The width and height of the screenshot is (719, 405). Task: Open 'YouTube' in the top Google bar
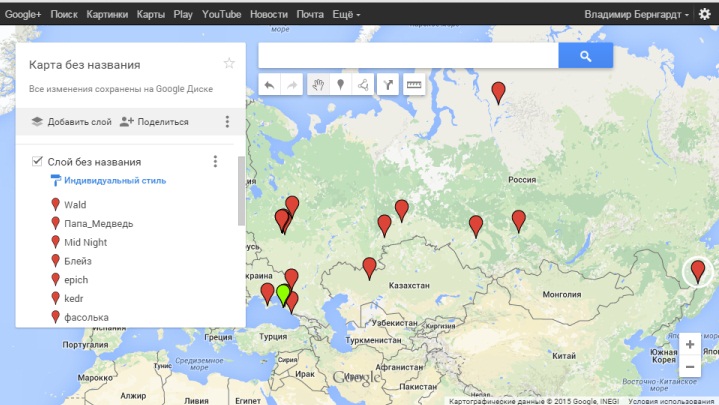click(221, 15)
